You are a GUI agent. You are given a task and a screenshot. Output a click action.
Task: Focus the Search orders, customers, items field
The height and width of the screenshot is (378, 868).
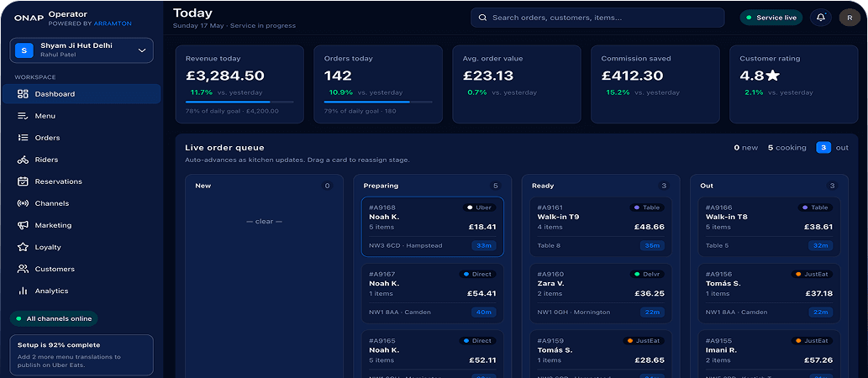598,18
